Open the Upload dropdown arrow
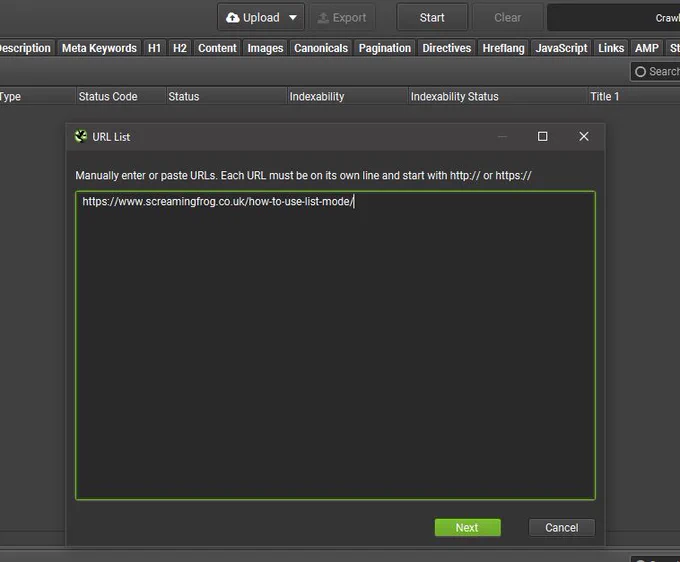Screen dimensions: 680x562 coord(293,17)
